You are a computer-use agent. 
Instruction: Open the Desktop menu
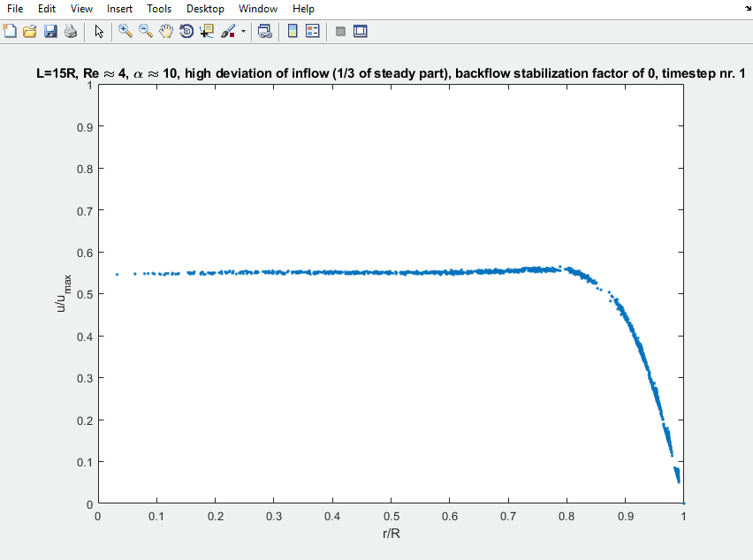pyautogui.click(x=205, y=9)
